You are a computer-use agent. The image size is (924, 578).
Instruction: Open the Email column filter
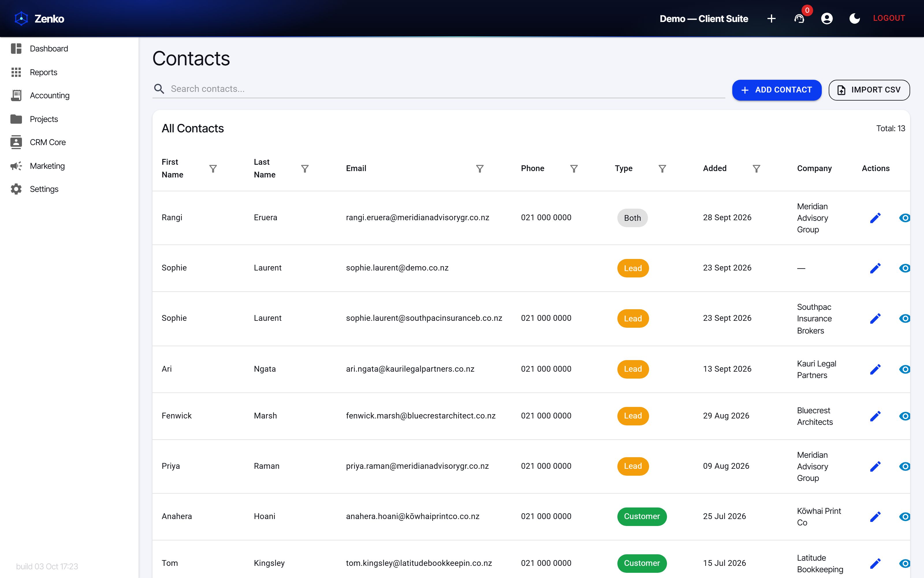pyautogui.click(x=480, y=168)
